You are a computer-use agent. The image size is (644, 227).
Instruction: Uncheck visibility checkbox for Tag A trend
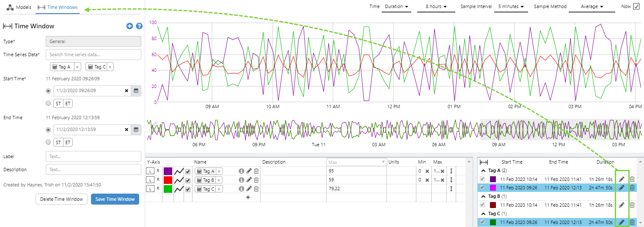[188, 171]
